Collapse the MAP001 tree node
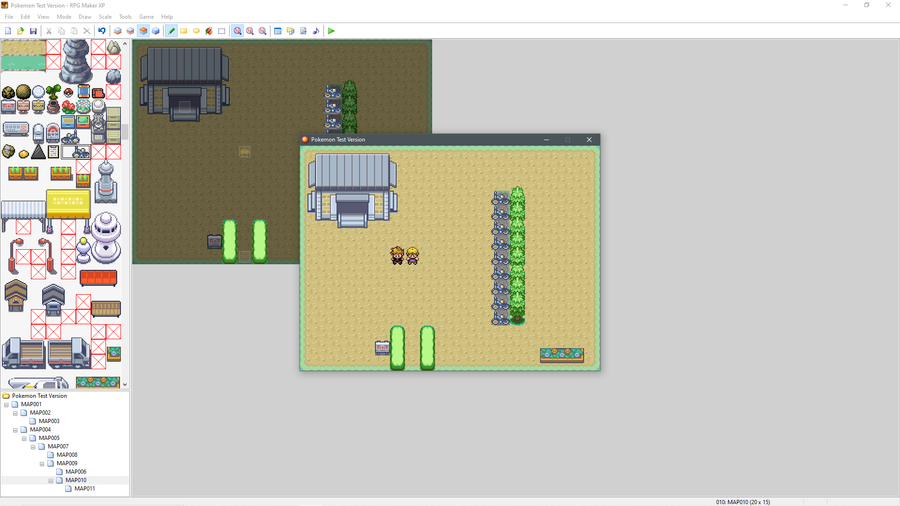Image resolution: width=900 pixels, height=506 pixels. click(x=6, y=404)
